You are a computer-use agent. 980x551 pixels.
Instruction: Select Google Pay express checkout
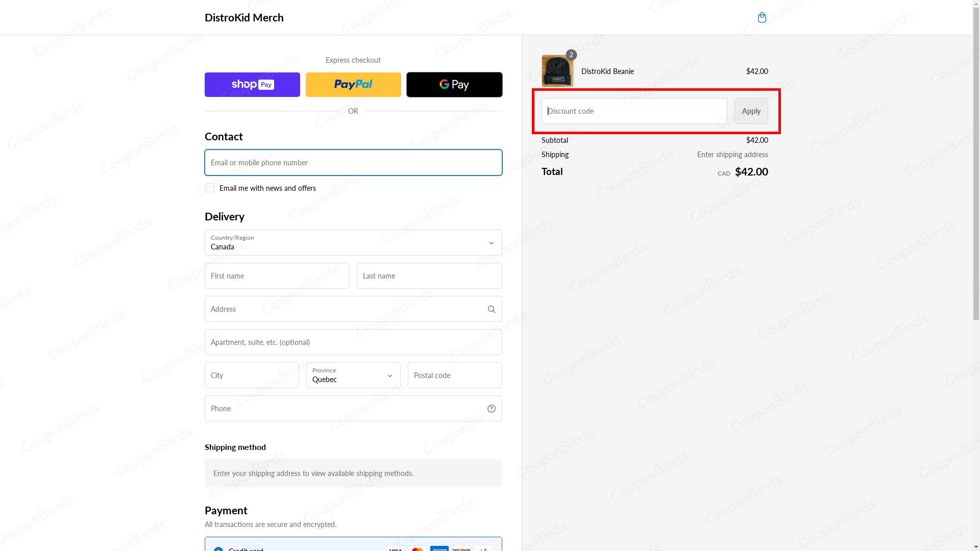[x=454, y=85]
